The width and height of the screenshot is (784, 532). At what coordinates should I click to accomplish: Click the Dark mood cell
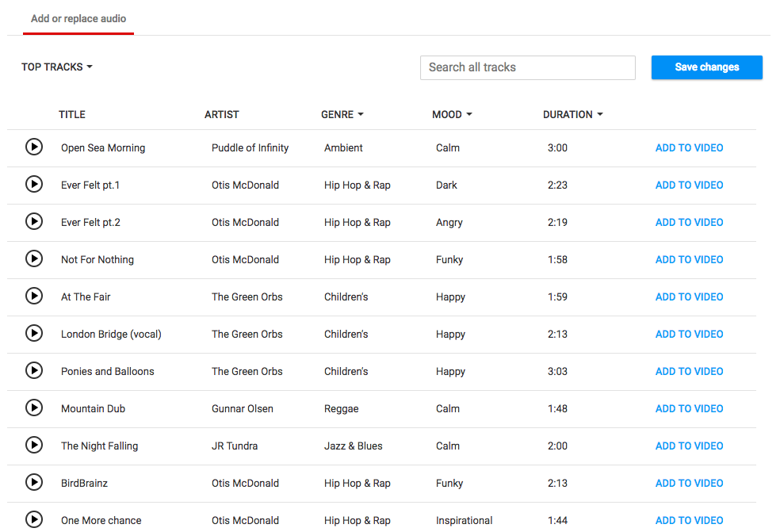(x=446, y=186)
